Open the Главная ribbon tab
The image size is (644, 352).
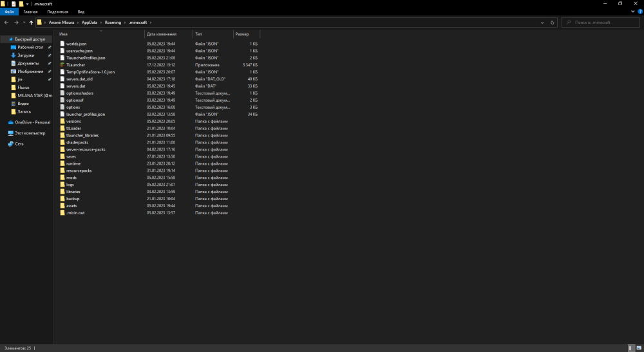(30, 12)
